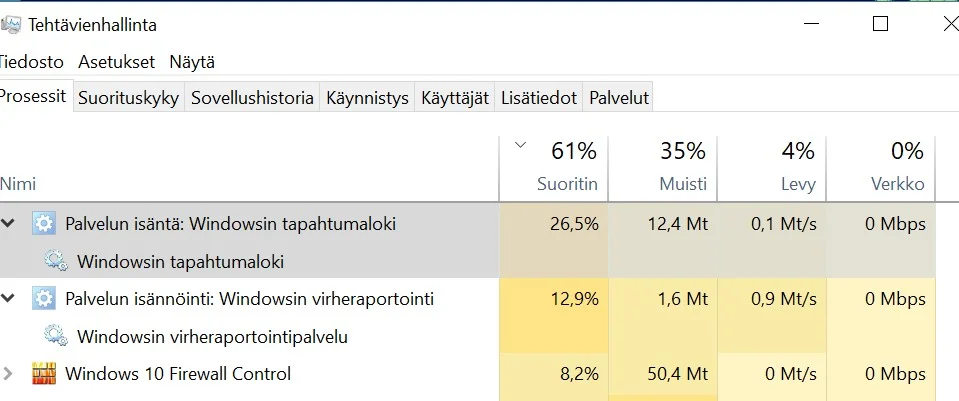Image resolution: width=959 pixels, height=401 pixels.
Task: Select the Windowsin tapahtumaloki child row
Action: [x=181, y=262]
